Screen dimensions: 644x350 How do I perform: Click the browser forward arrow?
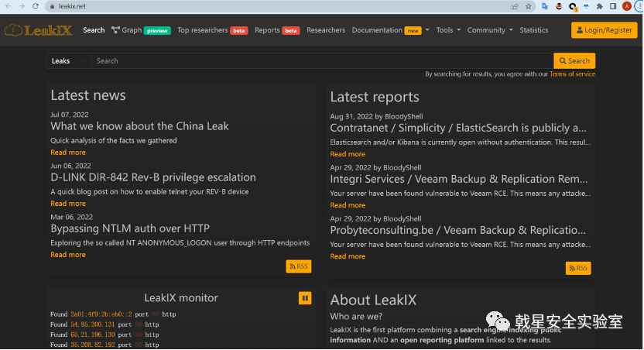[22, 6]
